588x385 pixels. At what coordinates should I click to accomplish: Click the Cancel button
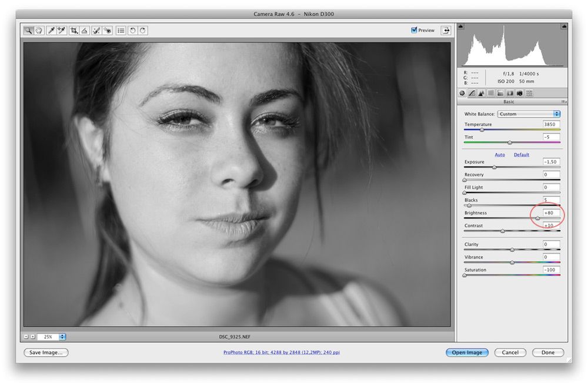point(510,352)
